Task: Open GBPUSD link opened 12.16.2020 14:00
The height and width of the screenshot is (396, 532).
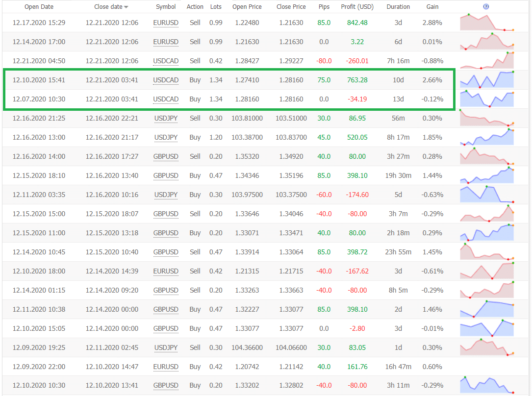Action: pos(166,156)
